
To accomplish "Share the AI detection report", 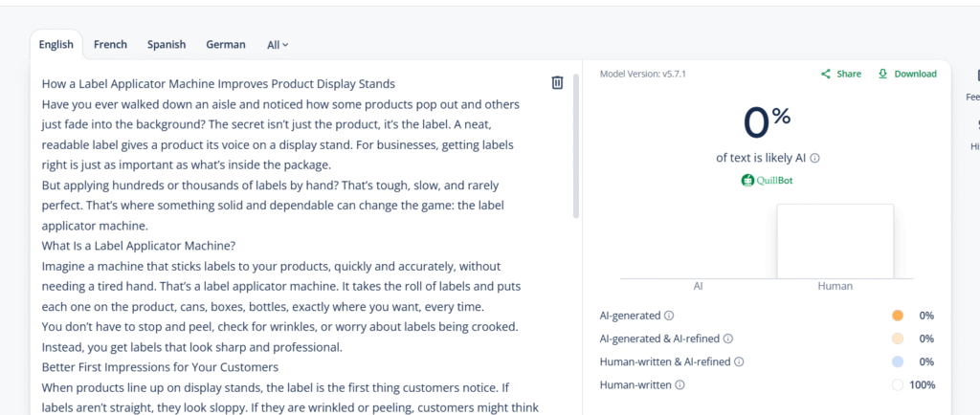I will [x=841, y=74].
